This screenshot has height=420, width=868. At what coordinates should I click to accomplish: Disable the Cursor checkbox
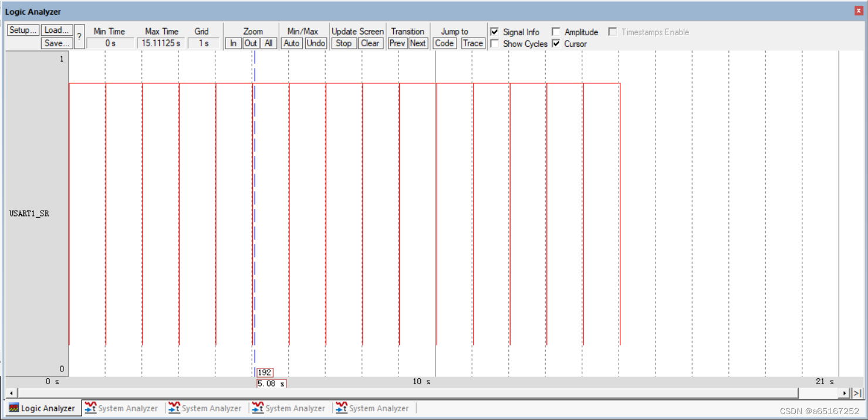(556, 43)
